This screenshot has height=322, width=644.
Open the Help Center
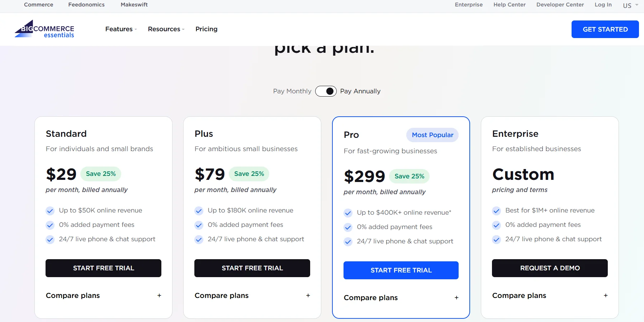click(510, 5)
